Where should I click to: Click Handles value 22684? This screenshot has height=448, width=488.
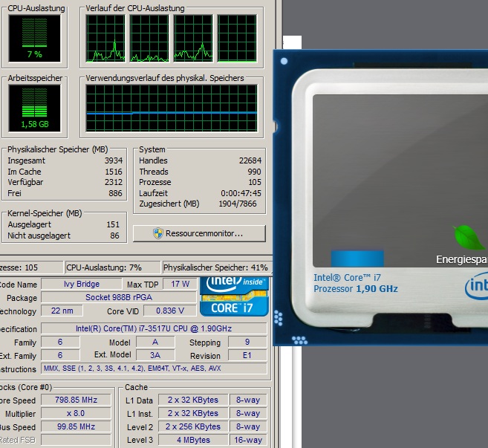[x=250, y=160]
